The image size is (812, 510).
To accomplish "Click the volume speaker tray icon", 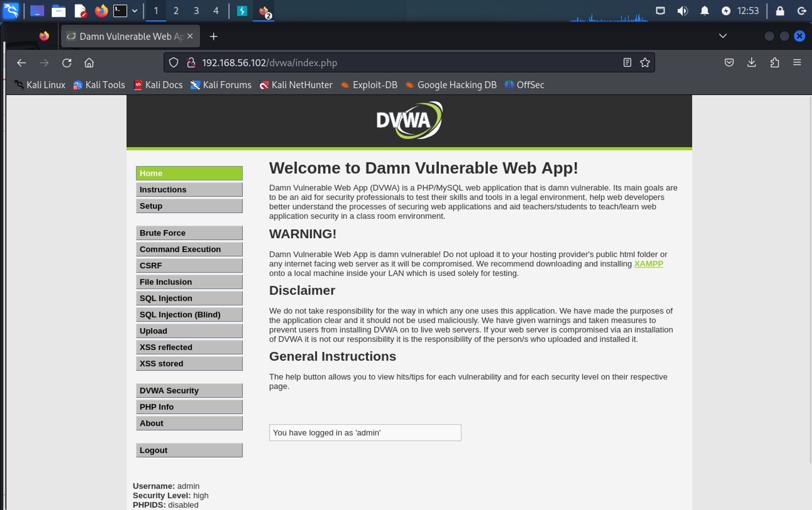I will 682,11.
